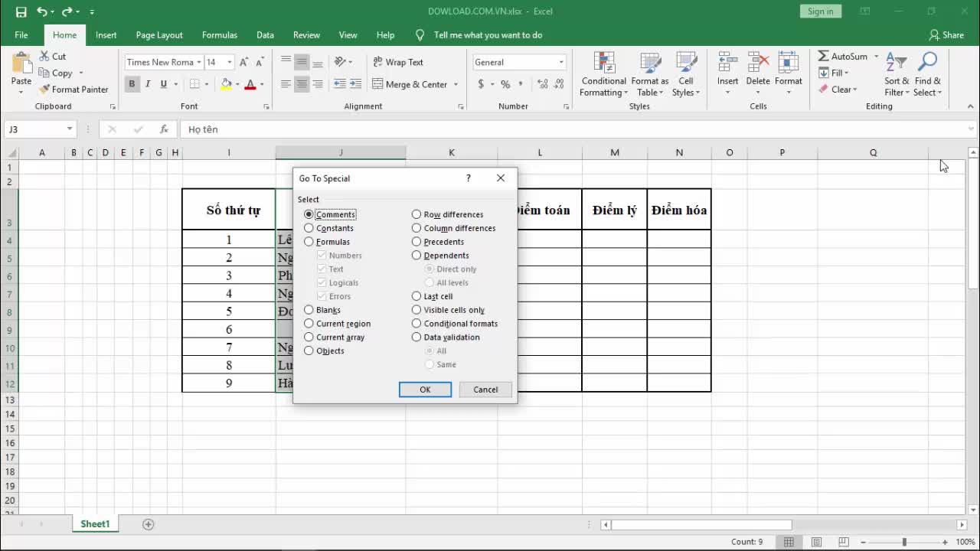Toggle Bold formatting button
Viewport: 980px width, 551px height.
(132, 84)
